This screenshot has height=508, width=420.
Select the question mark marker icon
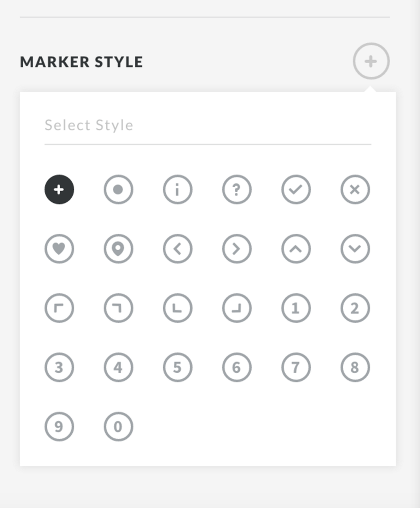click(x=236, y=190)
